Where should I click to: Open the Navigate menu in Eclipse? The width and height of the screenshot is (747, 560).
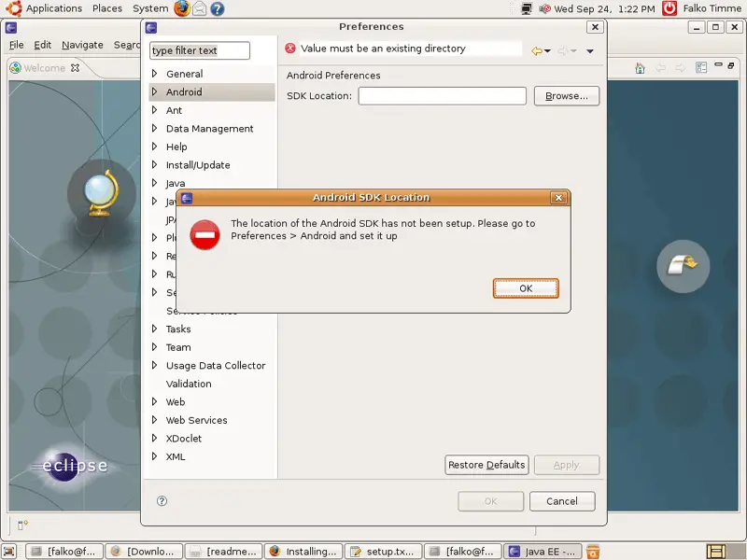click(82, 45)
